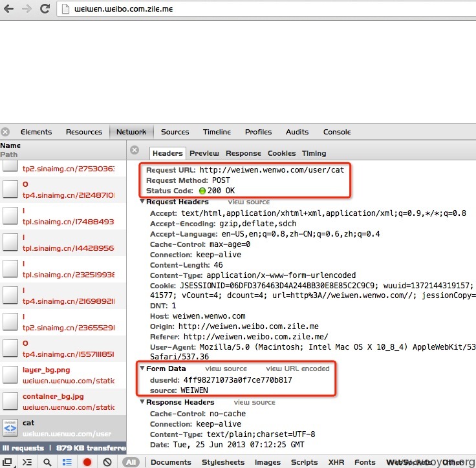Switch to the Preview sub-tab
Image resolution: width=476 pixels, height=468 pixels.
click(x=204, y=153)
